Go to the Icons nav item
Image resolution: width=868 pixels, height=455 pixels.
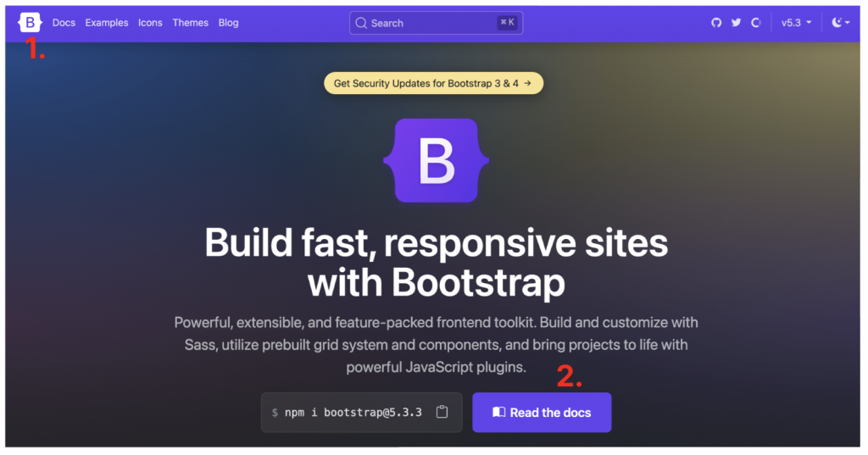pyautogui.click(x=150, y=23)
